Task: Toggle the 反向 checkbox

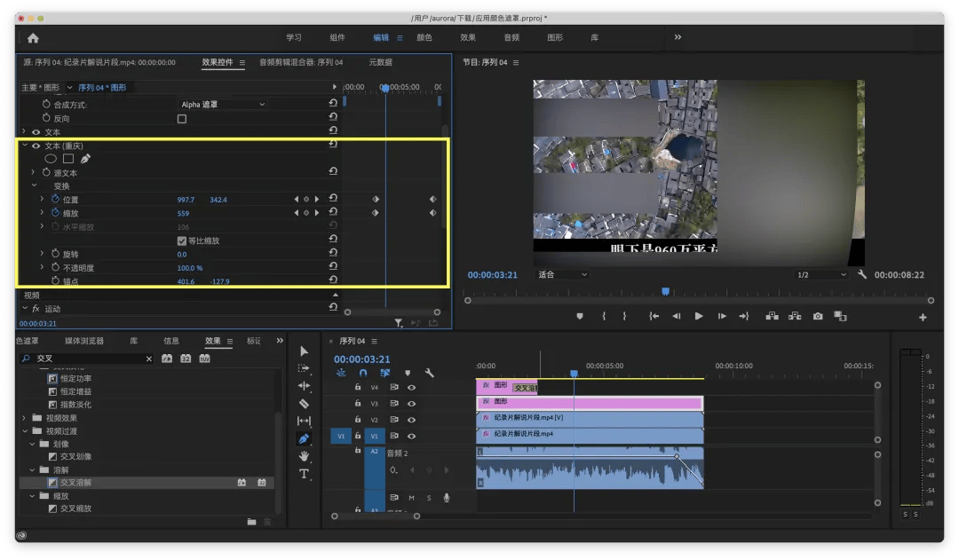Action: click(182, 119)
